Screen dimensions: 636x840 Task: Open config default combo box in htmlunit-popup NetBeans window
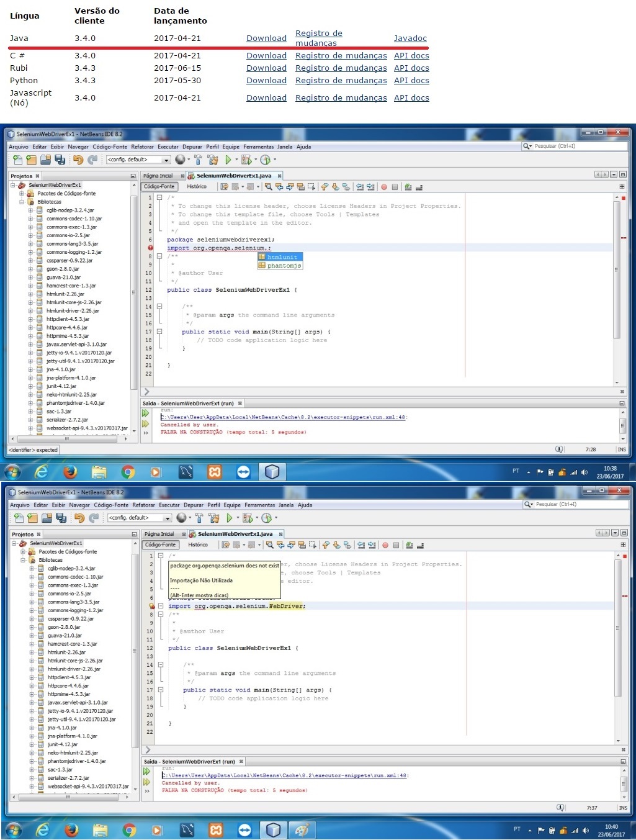click(138, 160)
